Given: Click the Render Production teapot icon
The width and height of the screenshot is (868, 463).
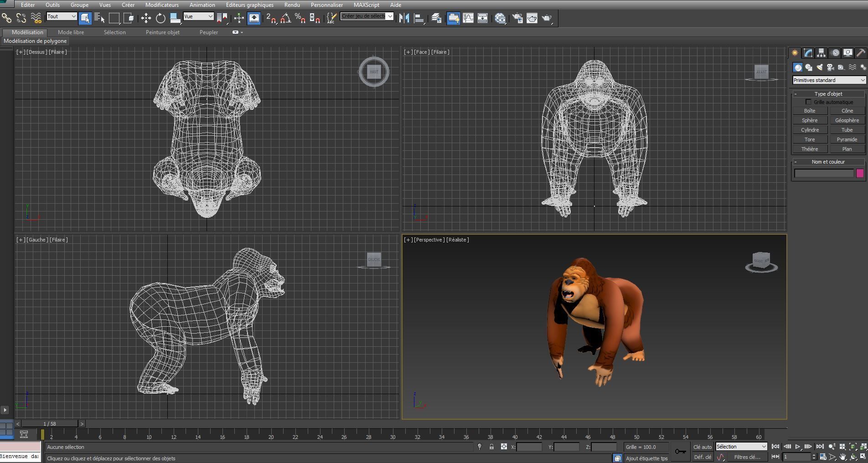Looking at the screenshot, I should pos(547,18).
